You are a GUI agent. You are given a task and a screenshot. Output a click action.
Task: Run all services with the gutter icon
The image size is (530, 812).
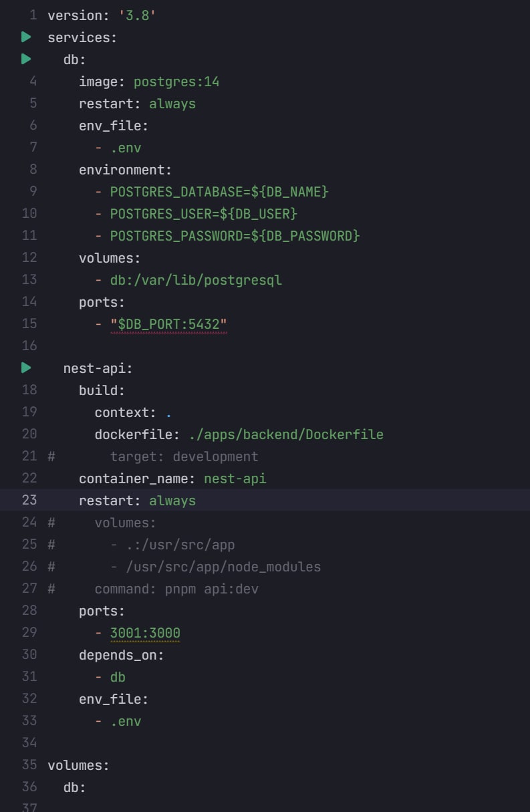[26, 37]
